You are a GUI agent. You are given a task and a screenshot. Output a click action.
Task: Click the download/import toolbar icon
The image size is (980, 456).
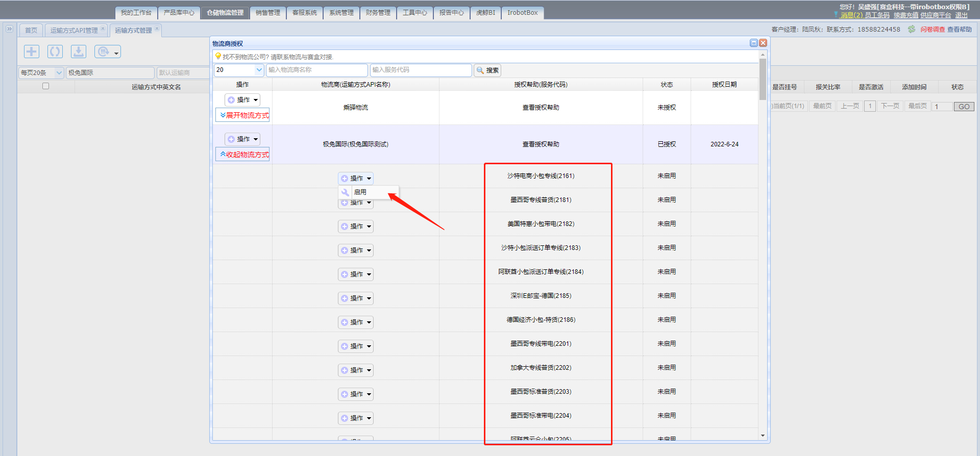79,52
